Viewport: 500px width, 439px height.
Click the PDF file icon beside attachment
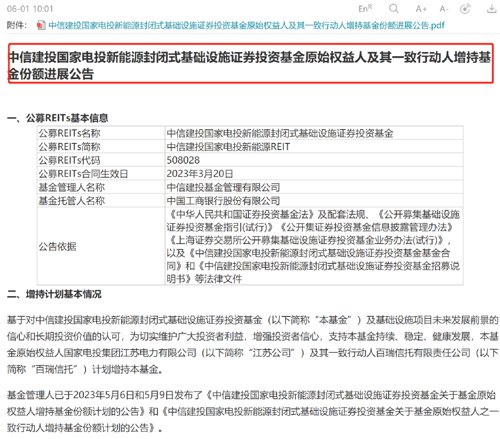(41, 25)
